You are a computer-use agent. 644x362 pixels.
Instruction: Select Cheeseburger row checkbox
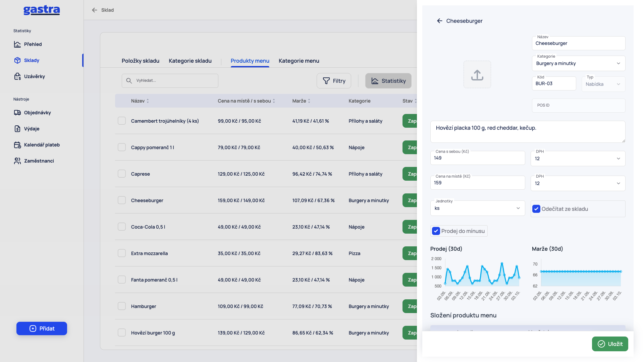[x=122, y=200]
